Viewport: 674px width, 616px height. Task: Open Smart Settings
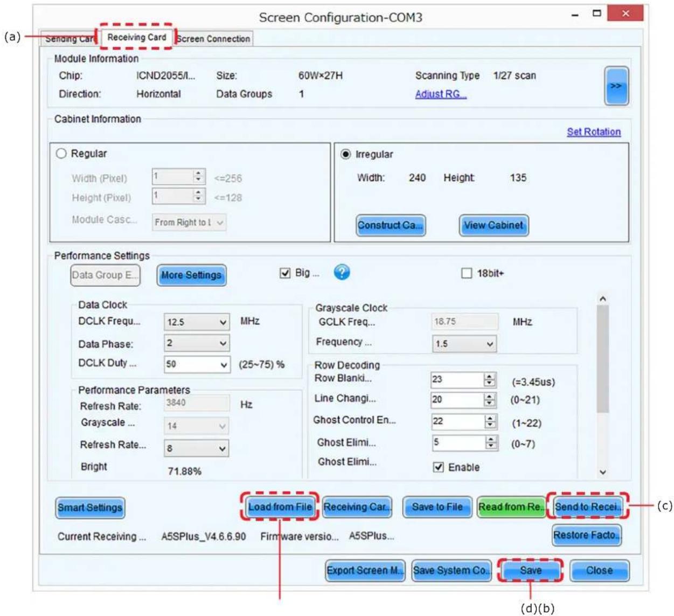click(x=90, y=508)
